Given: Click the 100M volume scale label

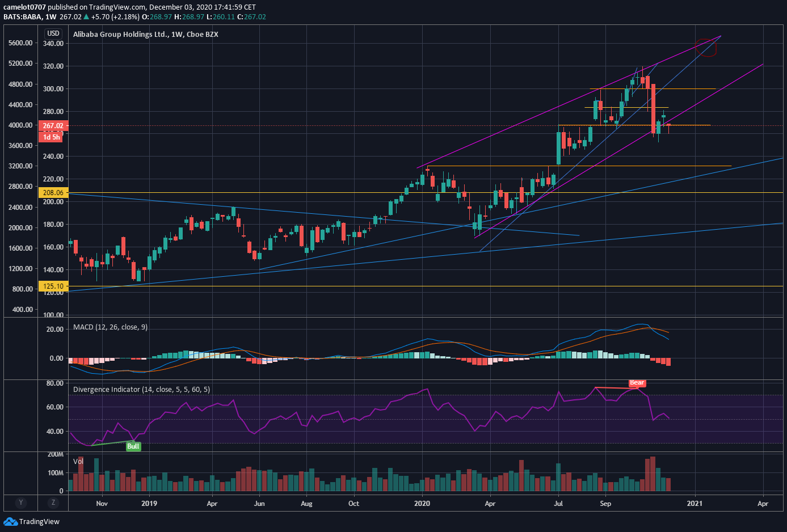Looking at the screenshot, I should [56, 473].
